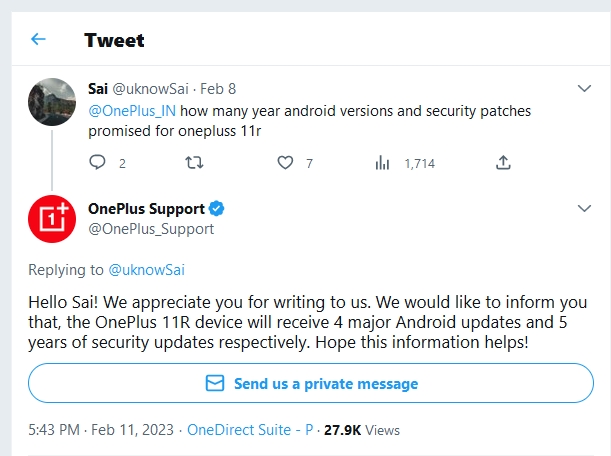Open the @uknowSai link after Replying to
The height and width of the screenshot is (456, 611).
pos(146,269)
